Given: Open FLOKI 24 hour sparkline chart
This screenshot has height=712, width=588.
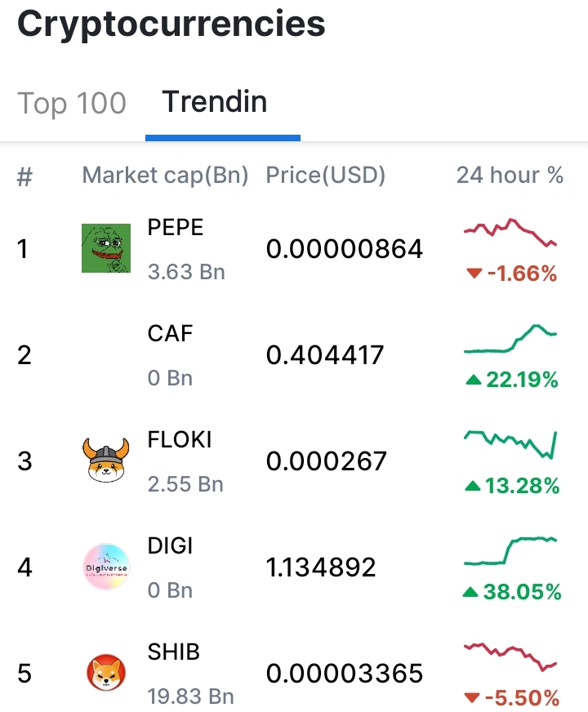Looking at the screenshot, I should 510,444.
